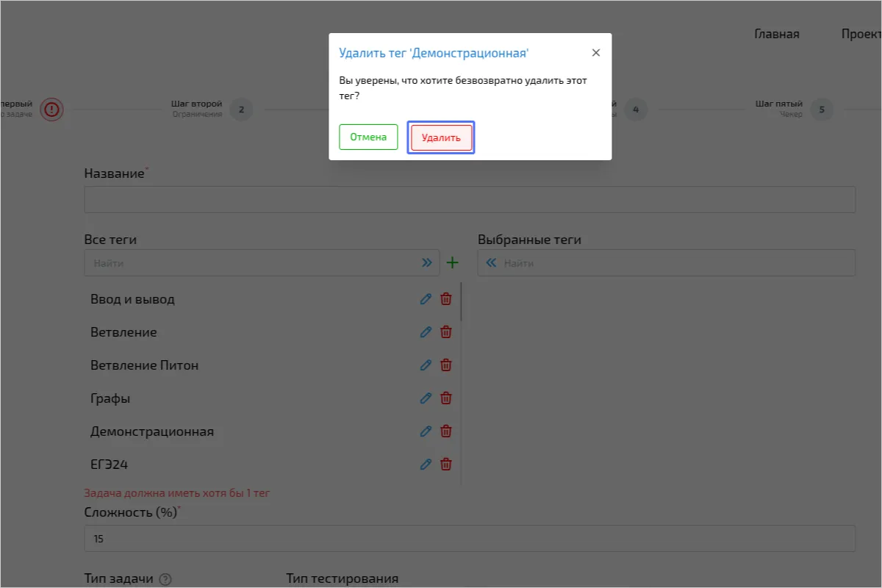This screenshot has height=588, width=882.
Task: Close the deletion dialog with the X
Action: point(596,52)
